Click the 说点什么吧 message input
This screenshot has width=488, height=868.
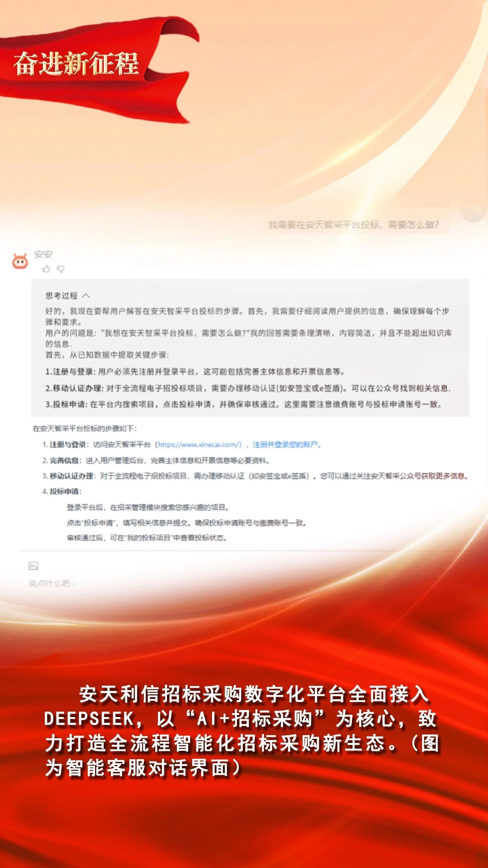pyautogui.click(x=51, y=583)
